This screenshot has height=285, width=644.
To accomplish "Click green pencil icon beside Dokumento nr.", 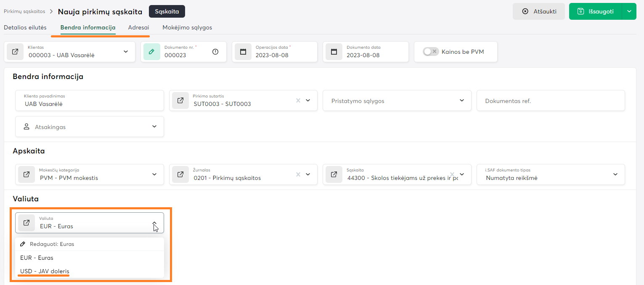I will [152, 52].
